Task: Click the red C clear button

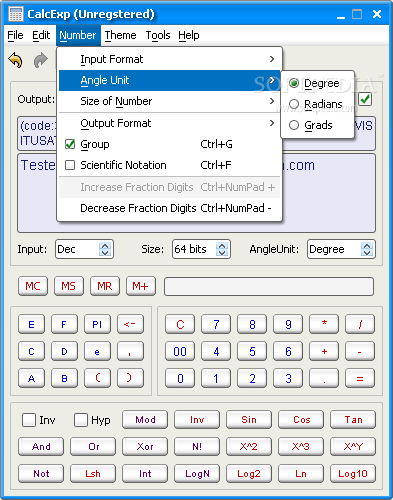Action: click(x=180, y=324)
